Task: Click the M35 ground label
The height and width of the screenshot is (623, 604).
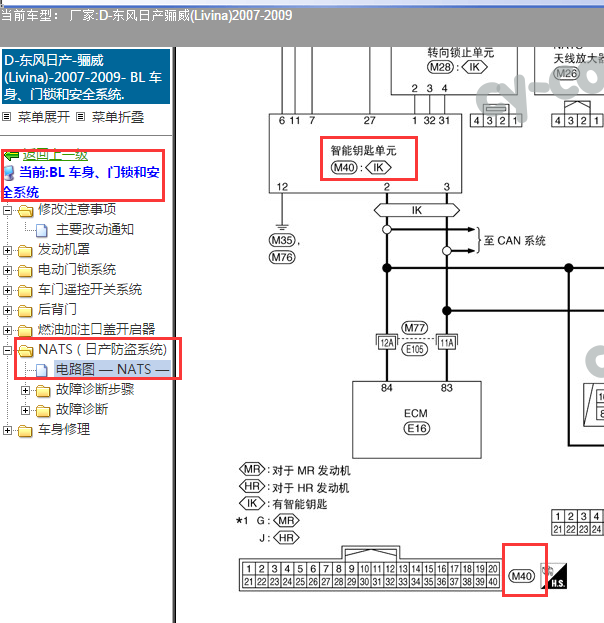Action: [x=282, y=240]
